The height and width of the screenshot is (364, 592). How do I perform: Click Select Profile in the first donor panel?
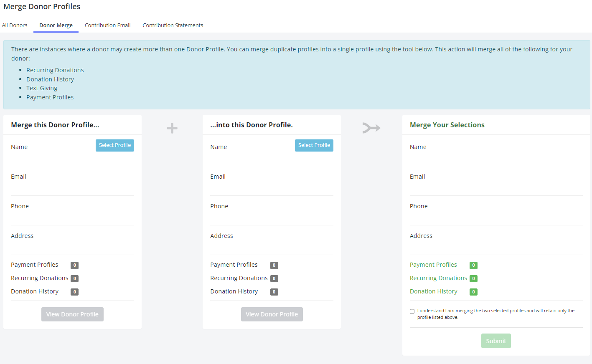(114, 145)
